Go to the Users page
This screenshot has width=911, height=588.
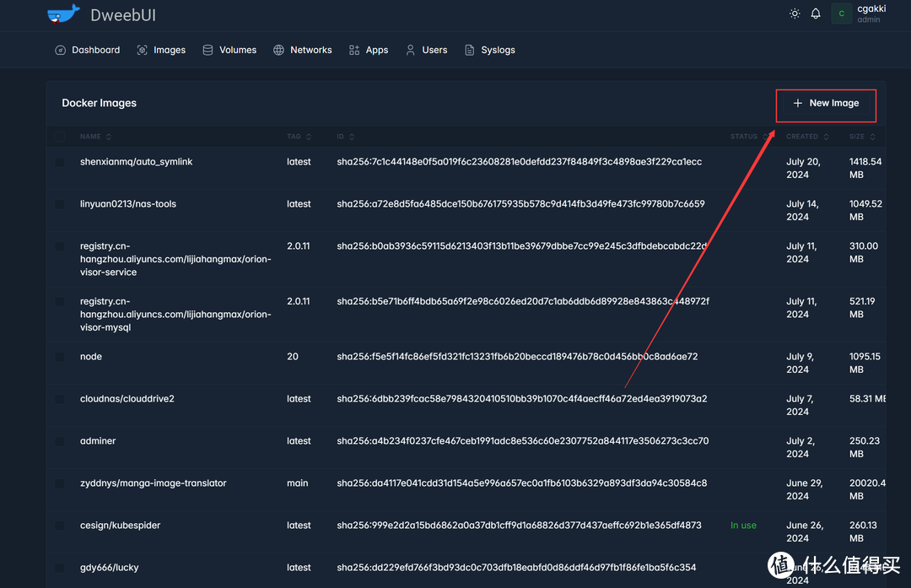click(x=427, y=50)
